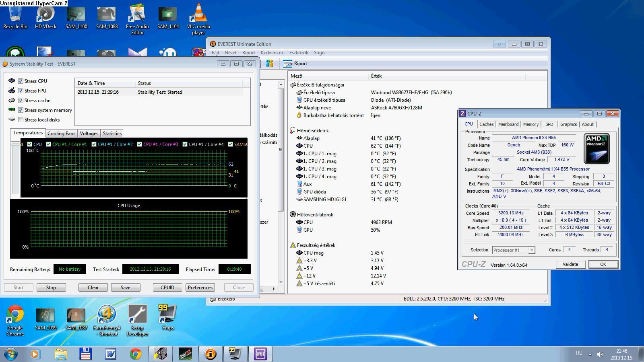Click the Riport toolbar icon in EVEREST
Viewport: 644px width, 362px height.
click(x=295, y=64)
